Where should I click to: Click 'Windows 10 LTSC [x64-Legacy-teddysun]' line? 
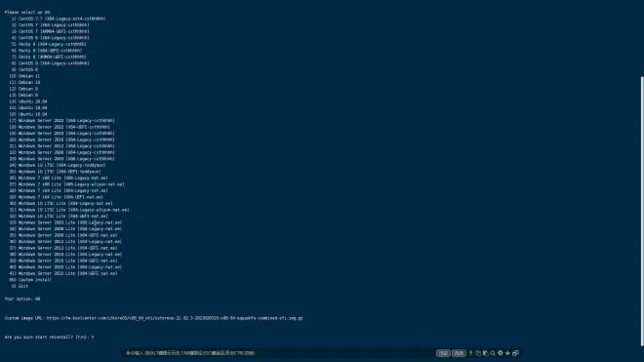[x=58, y=165]
